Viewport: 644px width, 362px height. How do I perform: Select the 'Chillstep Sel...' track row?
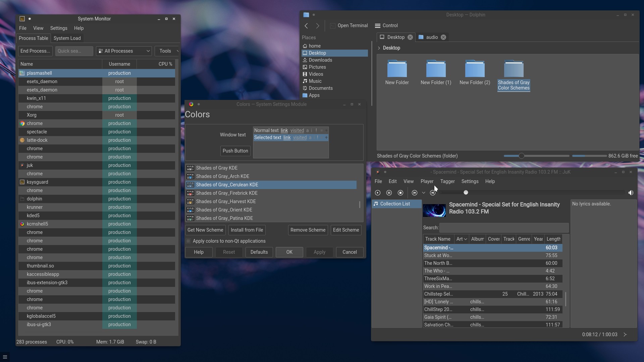(x=492, y=294)
